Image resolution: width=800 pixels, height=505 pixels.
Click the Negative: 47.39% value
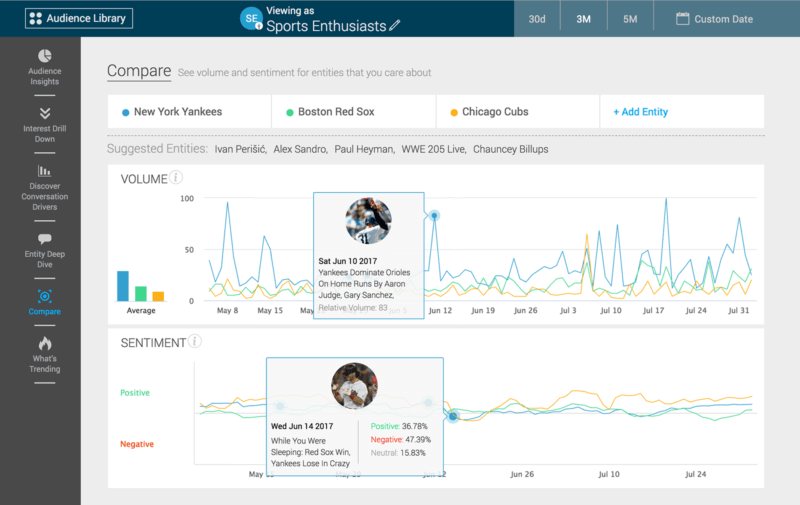(x=401, y=440)
